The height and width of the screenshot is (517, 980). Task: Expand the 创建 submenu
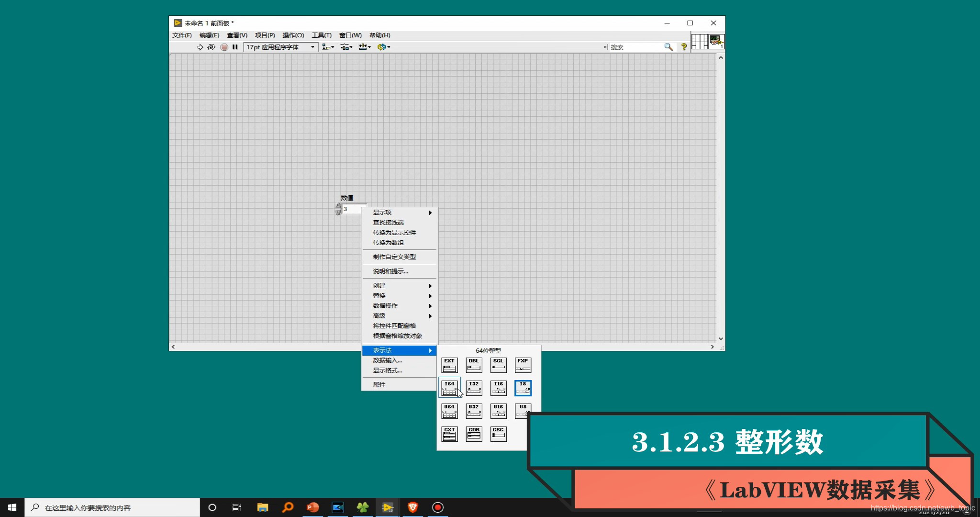point(400,286)
